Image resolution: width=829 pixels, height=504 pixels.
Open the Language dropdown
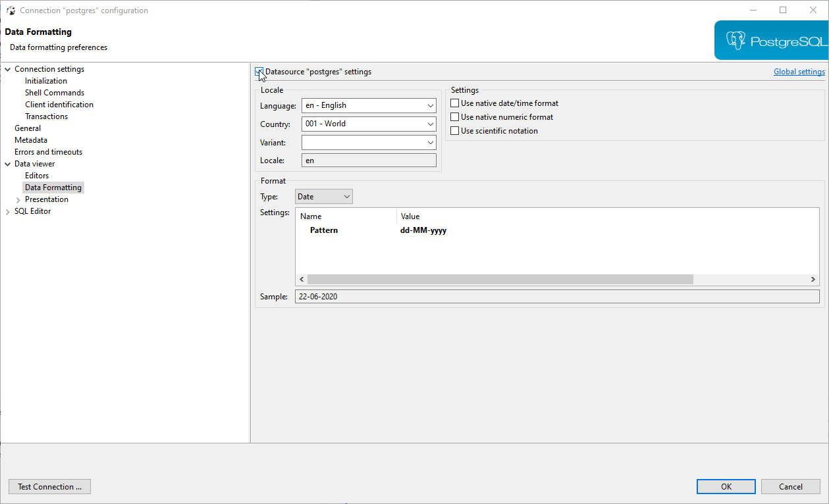click(x=430, y=105)
